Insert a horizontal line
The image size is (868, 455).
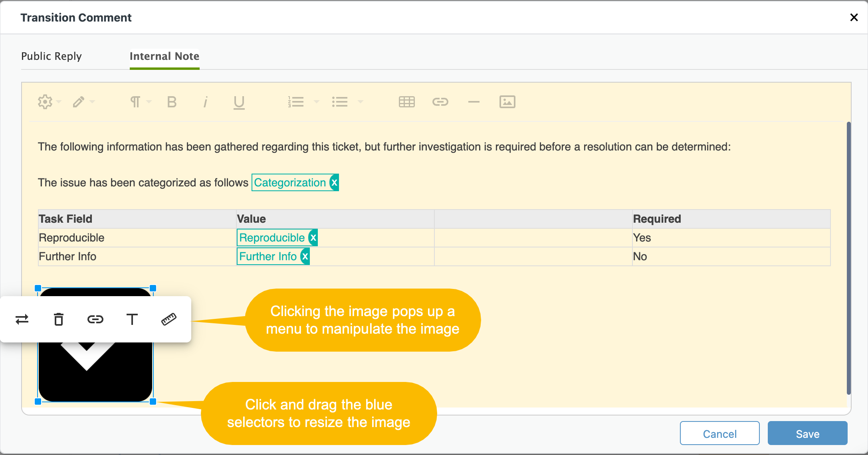click(x=474, y=102)
